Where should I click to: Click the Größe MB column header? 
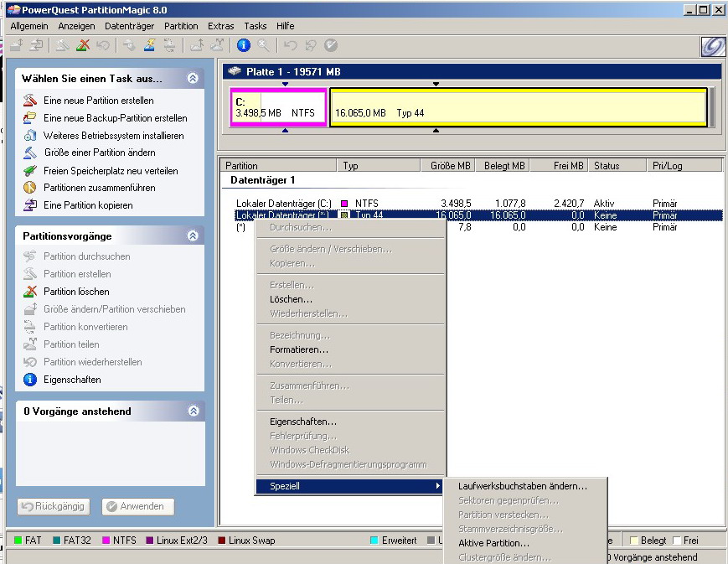tap(447, 165)
